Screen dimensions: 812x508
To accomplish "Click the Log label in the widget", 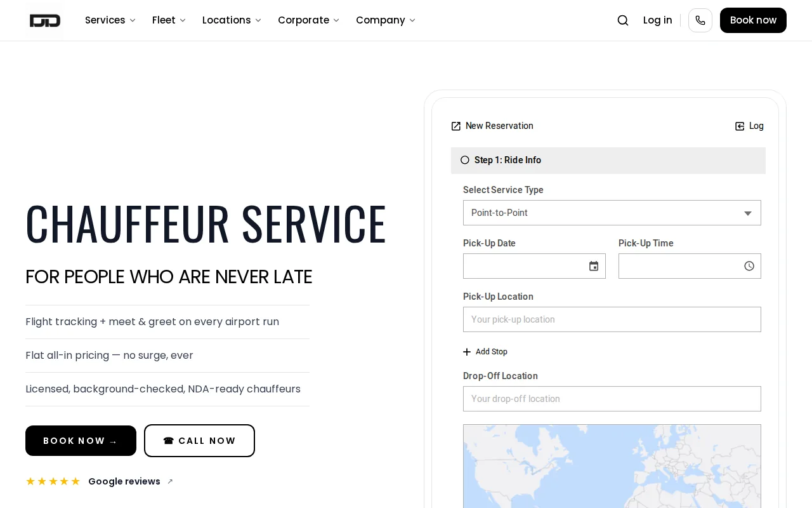I will [756, 126].
